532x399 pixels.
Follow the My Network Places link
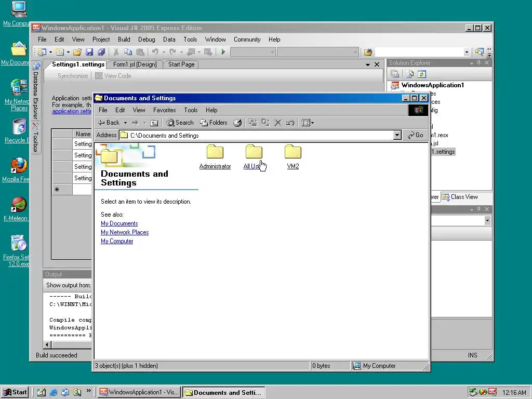click(125, 232)
